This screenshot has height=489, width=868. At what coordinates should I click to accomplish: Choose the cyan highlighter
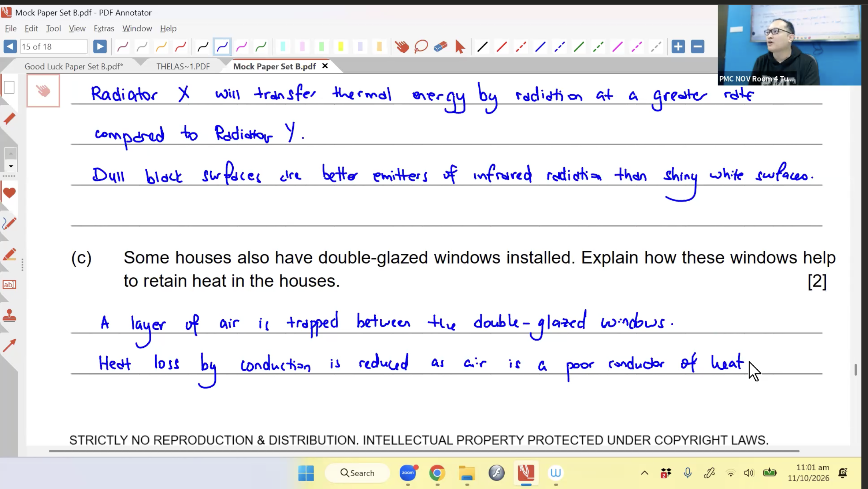click(x=283, y=46)
